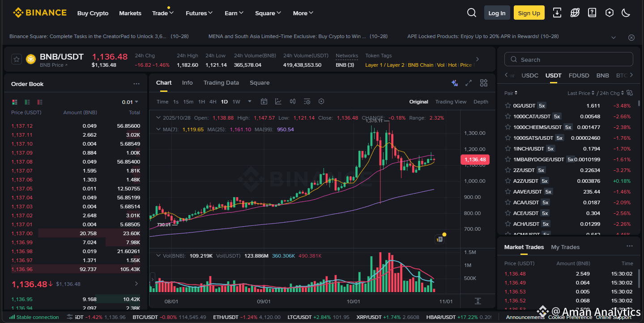Open the More menu dropdown
Screen dimensions: 644x323
[303, 13]
